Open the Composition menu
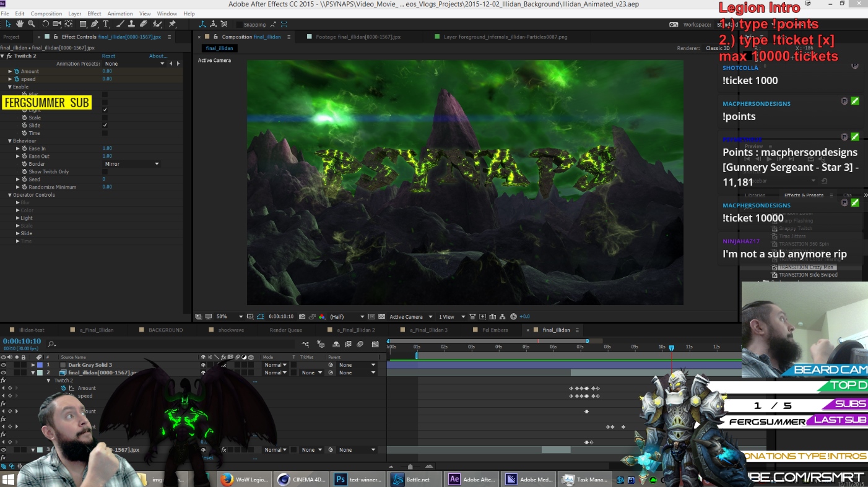Image resolution: width=868 pixels, height=487 pixels. click(46, 14)
